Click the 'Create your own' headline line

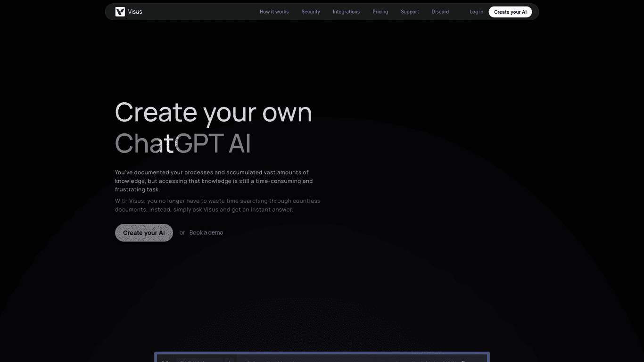tap(213, 112)
